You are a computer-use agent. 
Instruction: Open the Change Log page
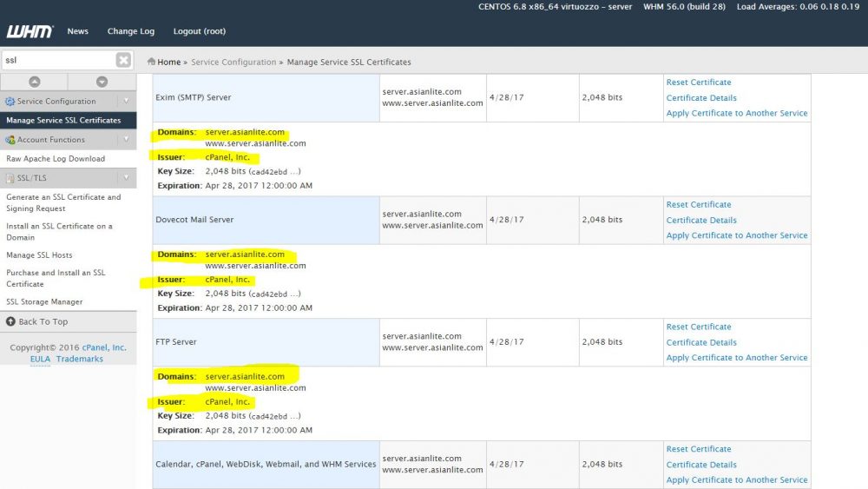(x=131, y=31)
